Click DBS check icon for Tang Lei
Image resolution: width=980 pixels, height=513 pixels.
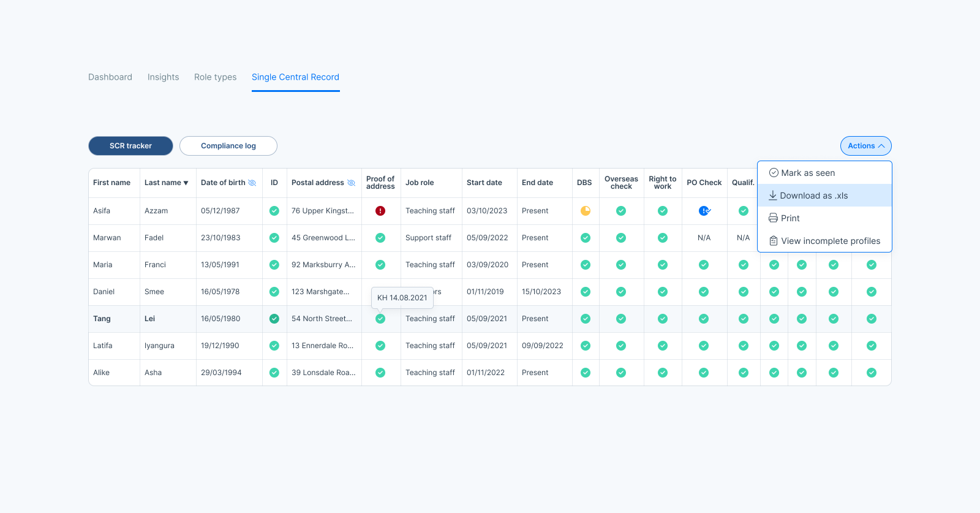click(x=586, y=319)
